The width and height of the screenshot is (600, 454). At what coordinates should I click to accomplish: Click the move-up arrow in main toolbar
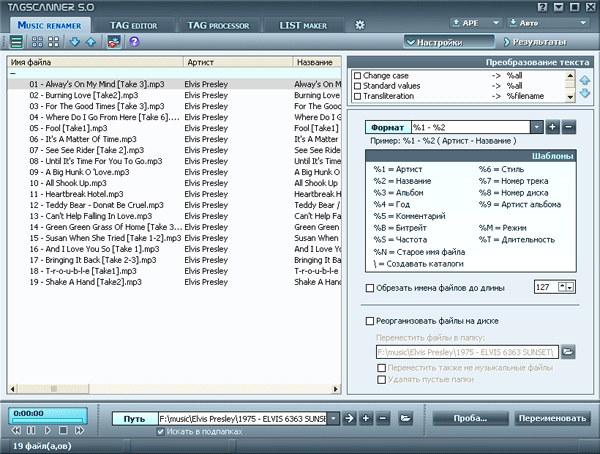tap(91, 42)
